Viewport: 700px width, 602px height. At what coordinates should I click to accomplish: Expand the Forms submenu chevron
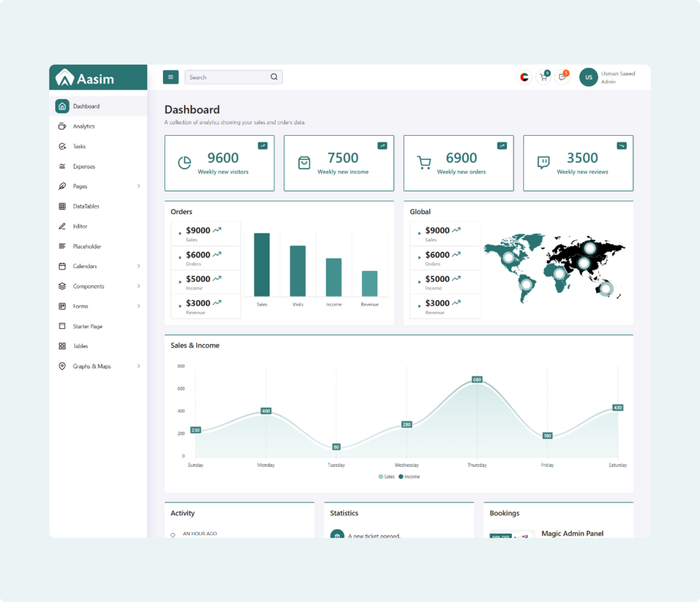(139, 307)
